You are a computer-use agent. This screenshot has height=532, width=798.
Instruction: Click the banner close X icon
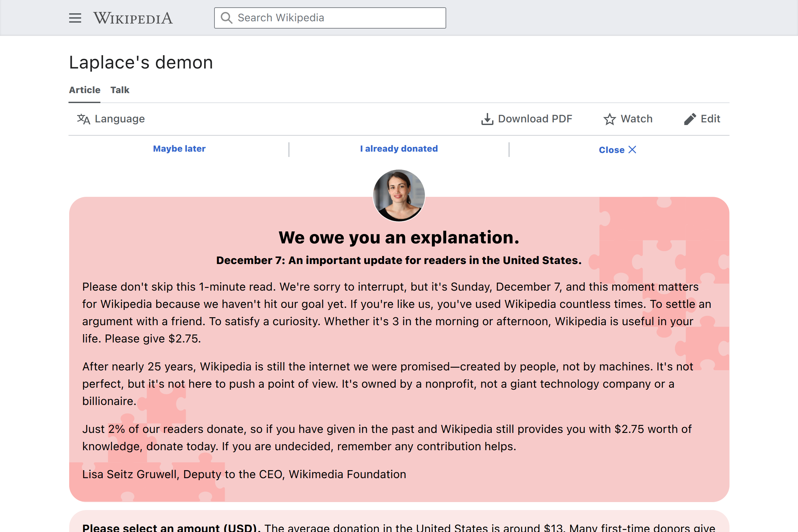click(632, 150)
